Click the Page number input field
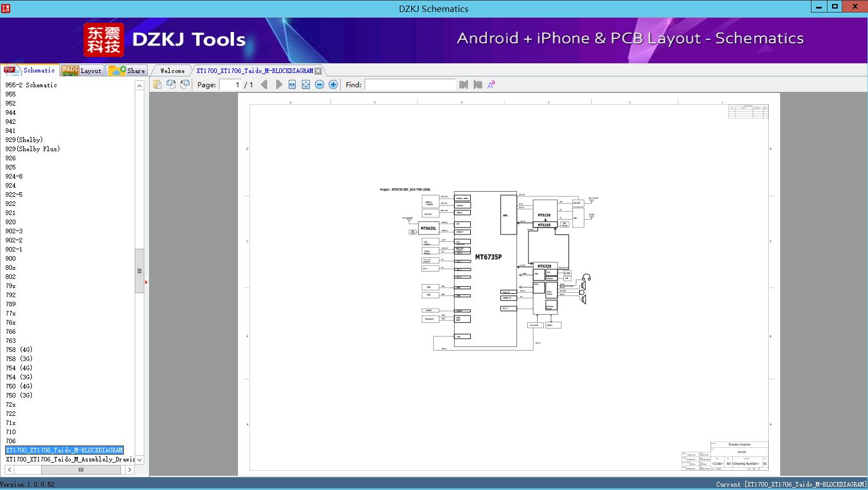Screen dimensions: 868x490 [x=231, y=84]
